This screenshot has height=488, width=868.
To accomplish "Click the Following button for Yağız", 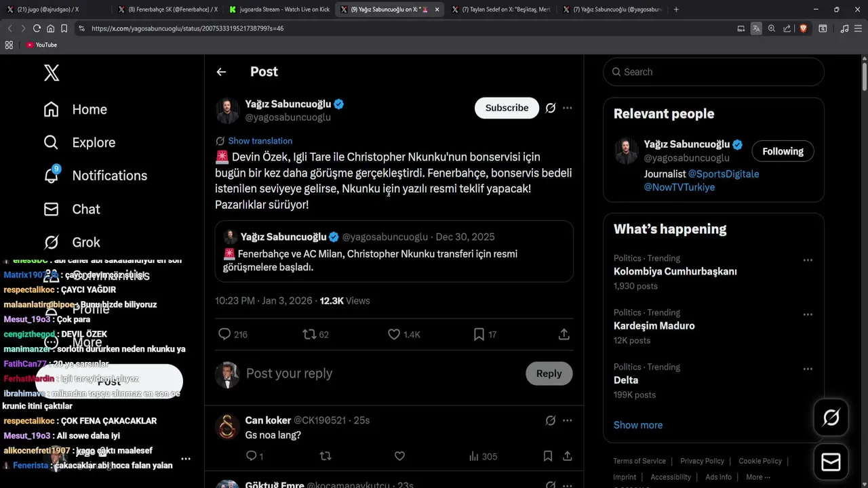I will click(x=783, y=151).
